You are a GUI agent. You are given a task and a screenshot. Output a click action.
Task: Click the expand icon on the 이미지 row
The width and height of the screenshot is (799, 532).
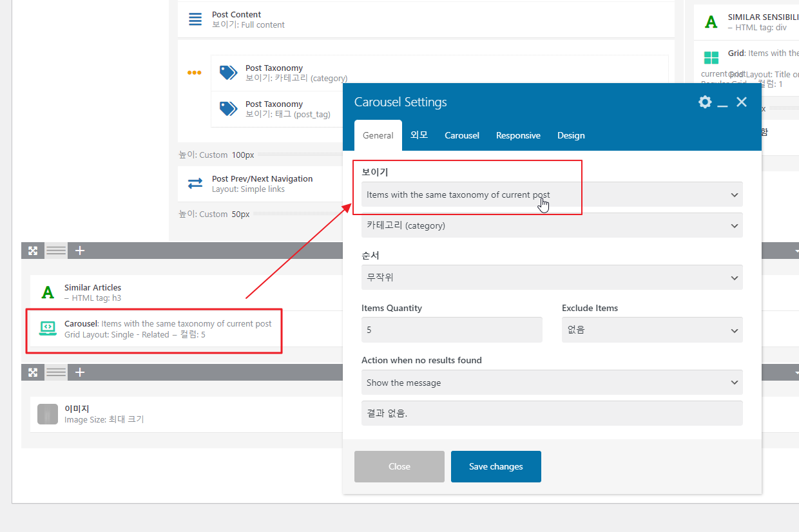pyautogui.click(x=33, y=372)
